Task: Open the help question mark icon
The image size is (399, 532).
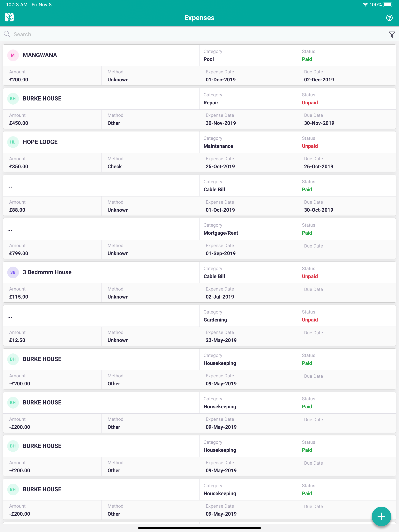Action: tap(389, 18)
